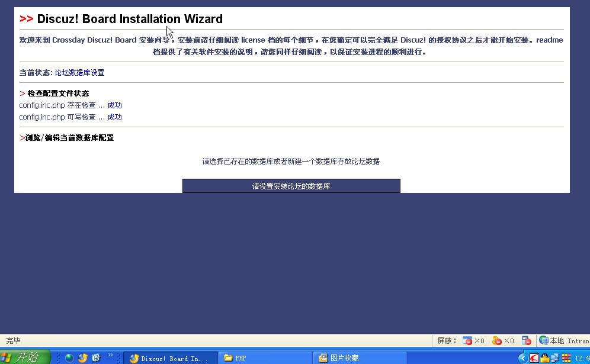This screenshot has width=590, height=364.
Task: Click the Discuz! Board Installation Wizard title
Action: click(x=130, y=19)
